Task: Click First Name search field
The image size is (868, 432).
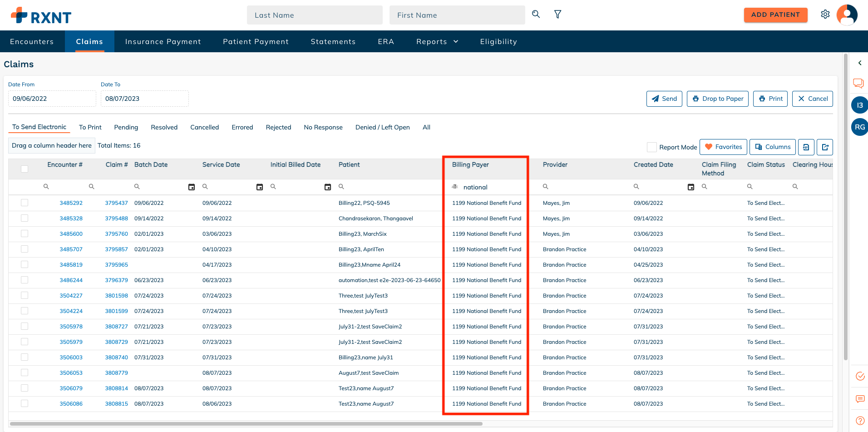Action: [x=457, y=15]
